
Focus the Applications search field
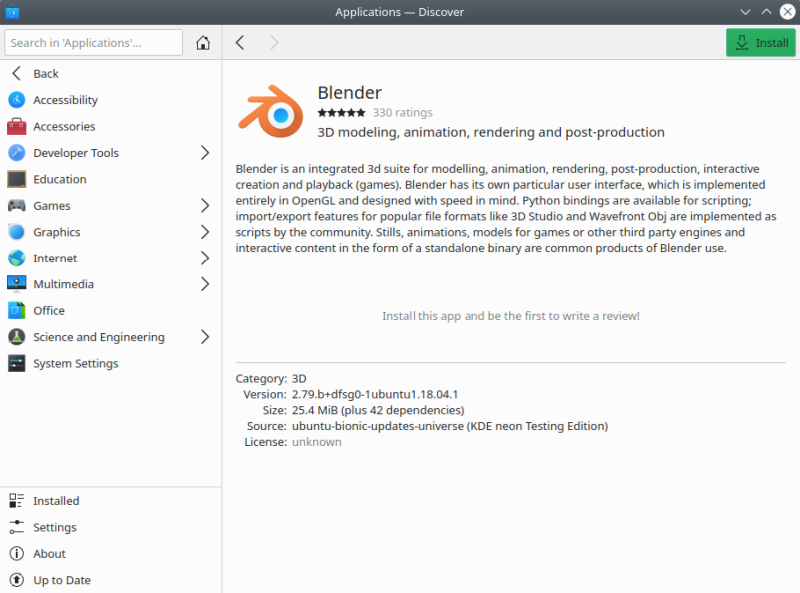click(94, 43)
